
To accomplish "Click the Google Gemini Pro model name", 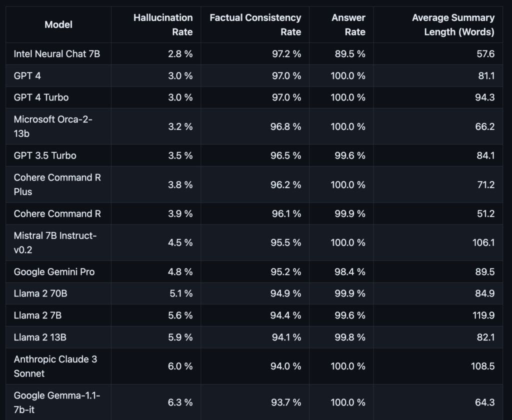I will (x=54, y=272).
